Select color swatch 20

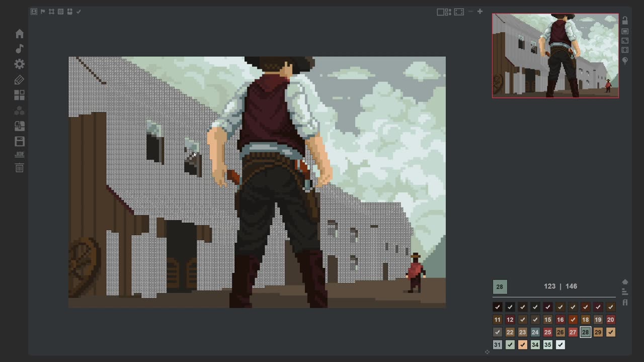610,319
